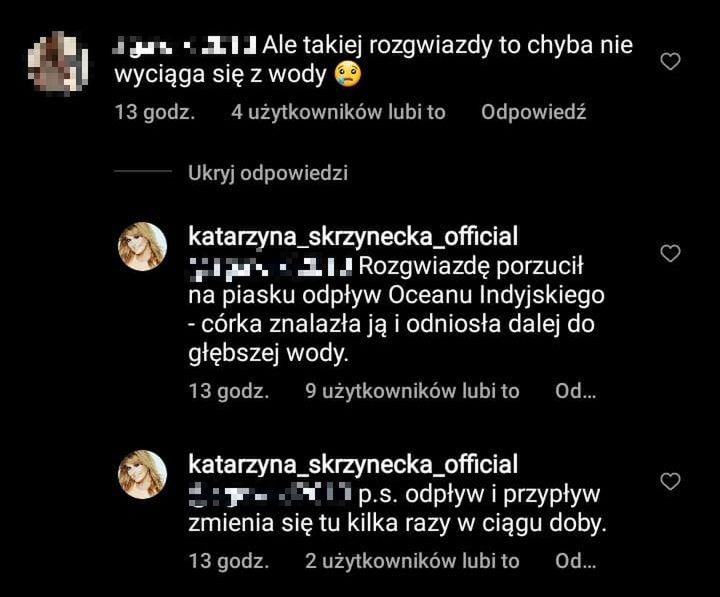View 9 użytkowników lubi to likes list
Screen dimensions: 720x597
tap(412, 391)
